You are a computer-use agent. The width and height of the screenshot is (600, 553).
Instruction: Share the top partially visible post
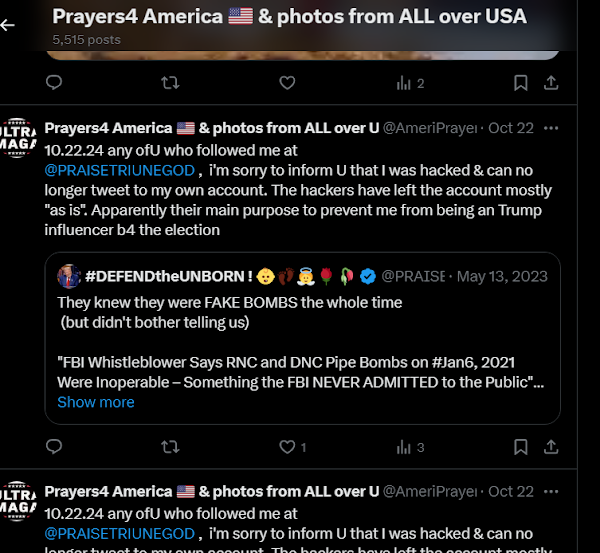550,83
